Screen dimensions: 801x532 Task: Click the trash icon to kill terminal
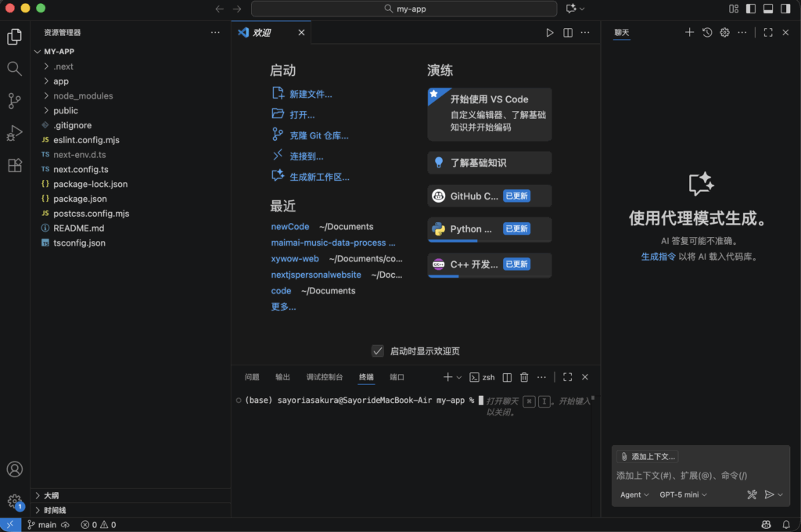tap(524, 377)
